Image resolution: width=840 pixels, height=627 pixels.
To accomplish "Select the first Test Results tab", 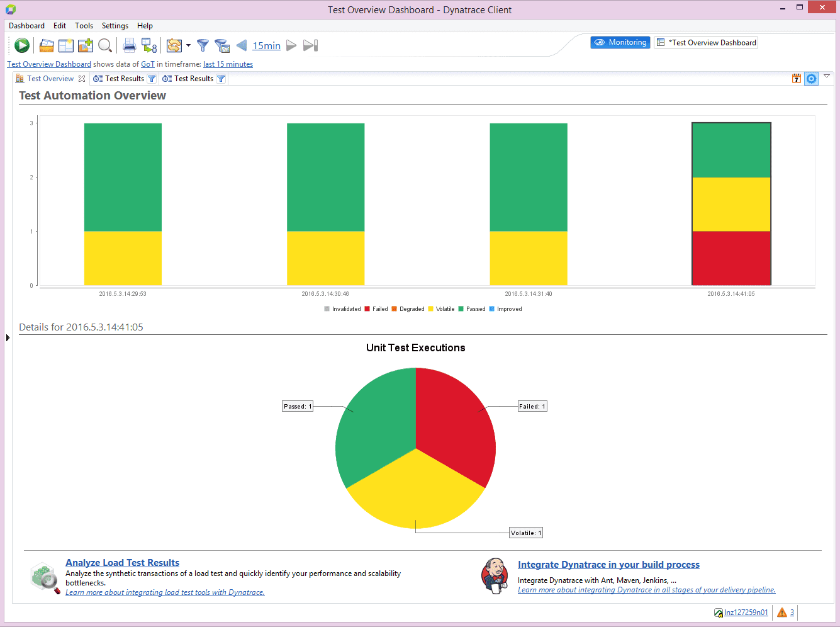I will [x=125, y=79].
